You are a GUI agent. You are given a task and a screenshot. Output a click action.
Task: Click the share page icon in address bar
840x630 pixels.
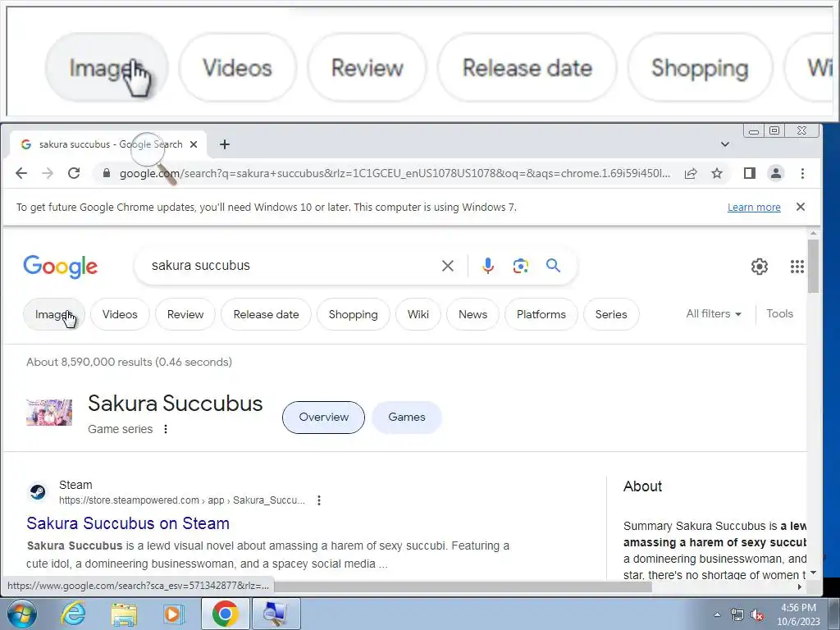691,173
